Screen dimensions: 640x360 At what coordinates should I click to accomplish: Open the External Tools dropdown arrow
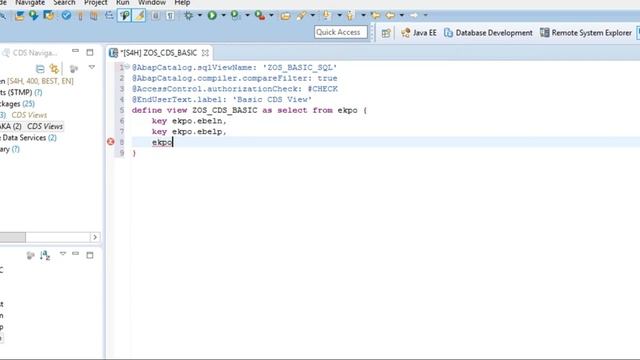[271, 16]
